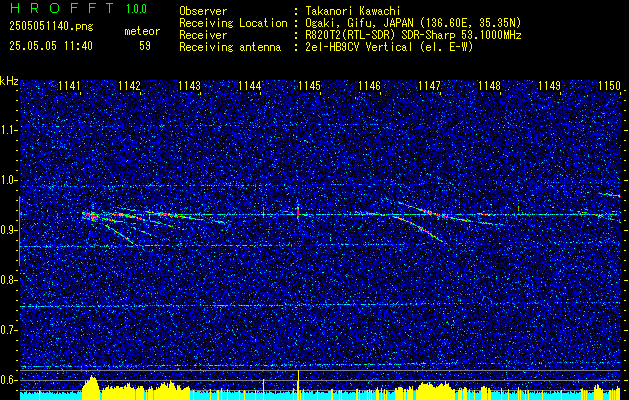Viewport: 629px width, 400px height.
Task: Click antenna text 2el-HB9CV Vertical
Action: [358, 47]
